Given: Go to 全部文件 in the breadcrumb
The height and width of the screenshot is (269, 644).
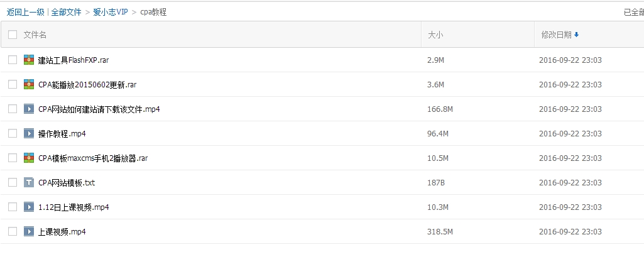Looking at the screenshot, I should (67, 12).
